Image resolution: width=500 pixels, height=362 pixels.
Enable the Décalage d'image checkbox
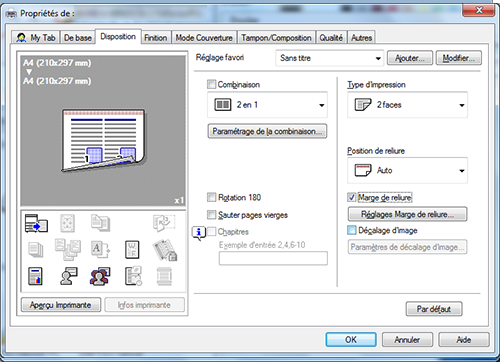(352, 230)
